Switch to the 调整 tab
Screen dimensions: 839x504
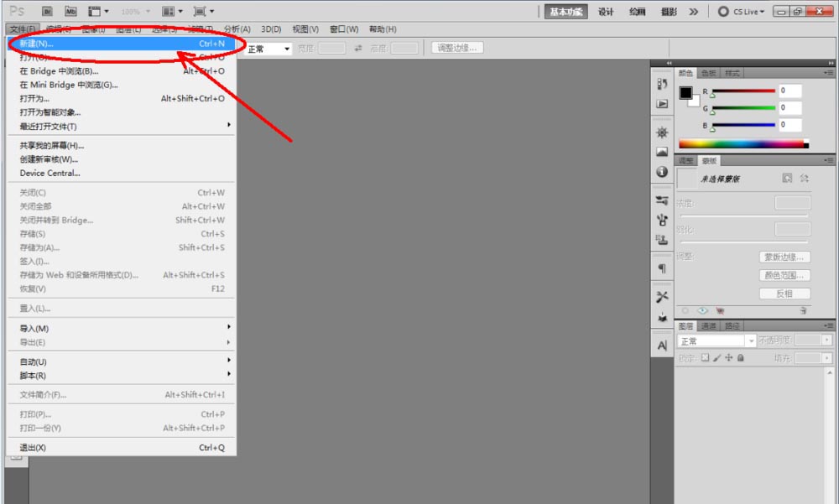click(x=686, y=160)
